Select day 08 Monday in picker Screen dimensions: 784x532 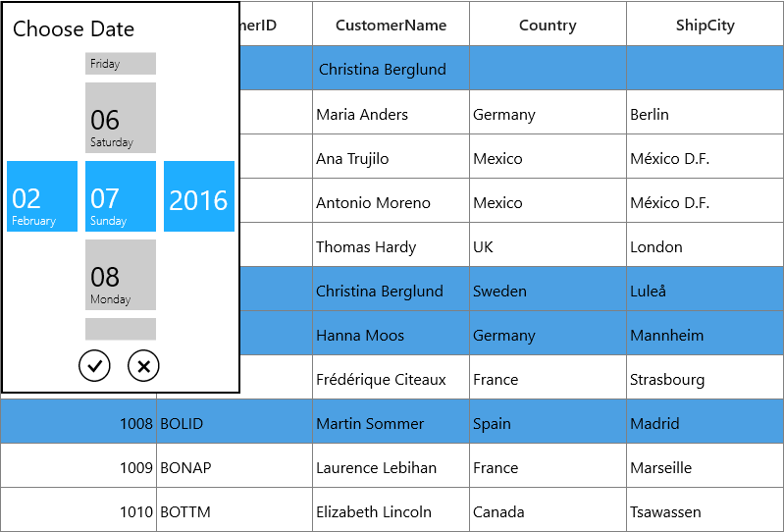121,275
